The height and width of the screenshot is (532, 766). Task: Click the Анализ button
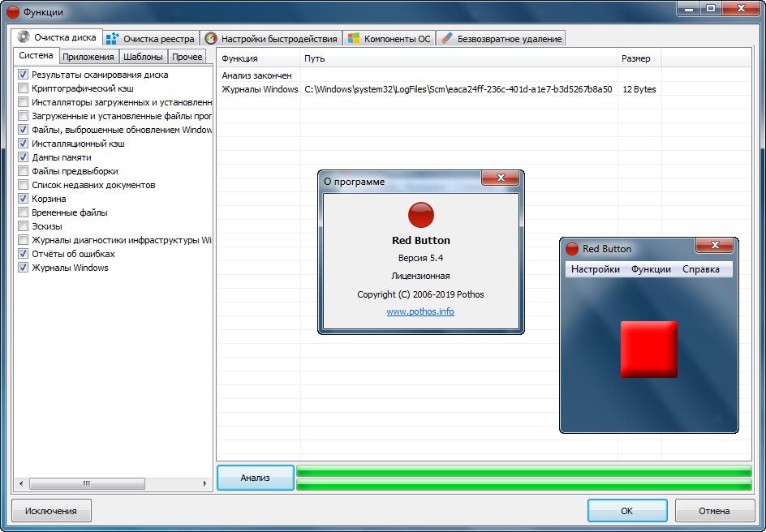(255, 478)
